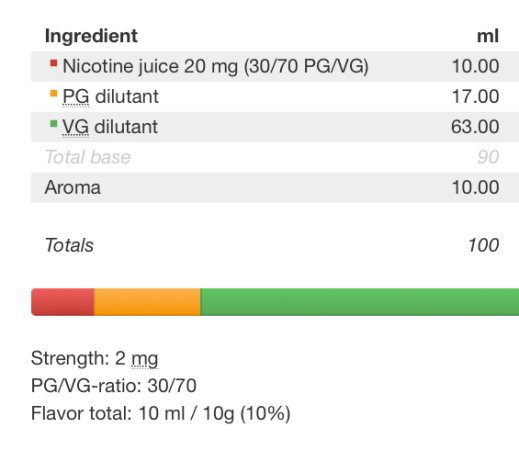Select the Aroma row label
This screenshot has height=450, width=519.
73,187
